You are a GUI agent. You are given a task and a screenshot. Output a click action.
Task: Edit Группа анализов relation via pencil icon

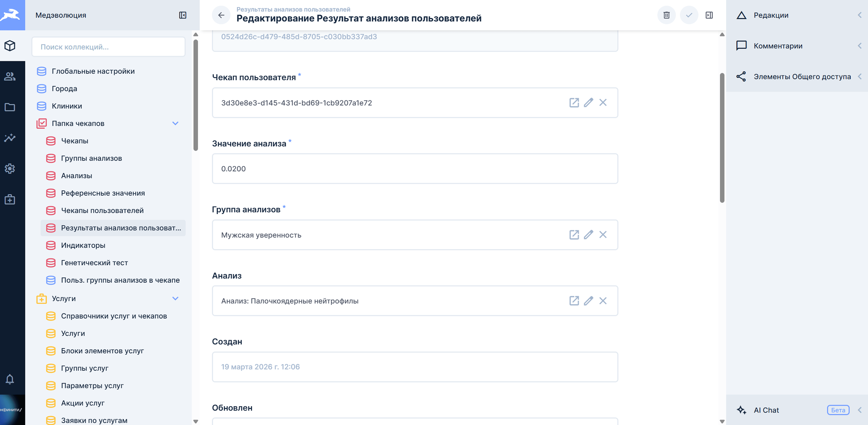(588, 235)
